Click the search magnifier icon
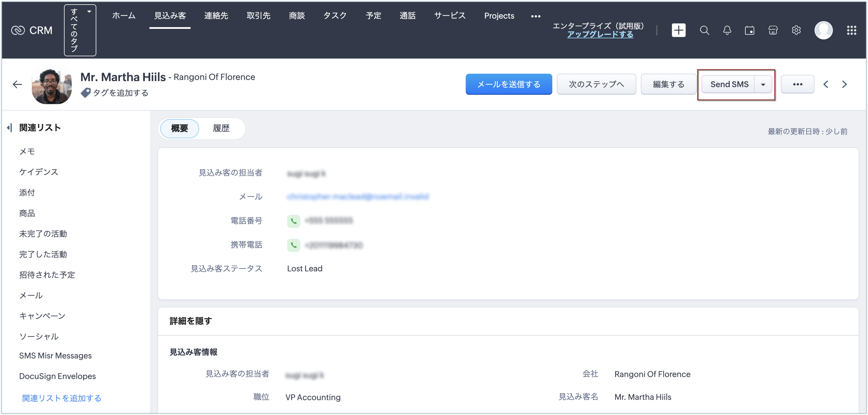The width and height of the screenshot is (868, 415). click(x=704, y=30)
